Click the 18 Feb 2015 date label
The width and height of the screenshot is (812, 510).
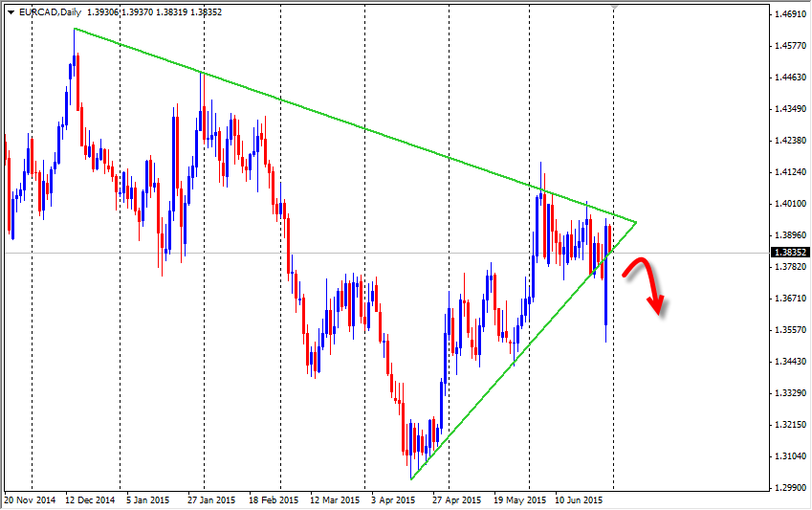274,500
